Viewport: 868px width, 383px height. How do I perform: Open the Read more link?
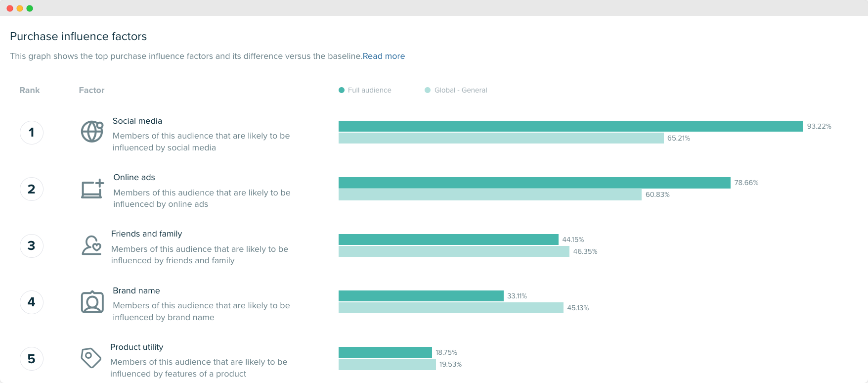[x=384, y=56]
